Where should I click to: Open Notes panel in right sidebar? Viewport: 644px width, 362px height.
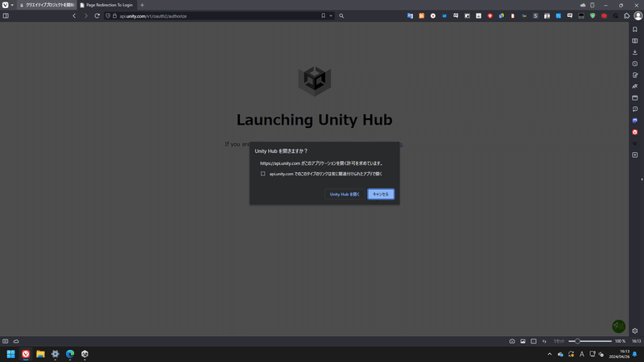coord(635,76)
